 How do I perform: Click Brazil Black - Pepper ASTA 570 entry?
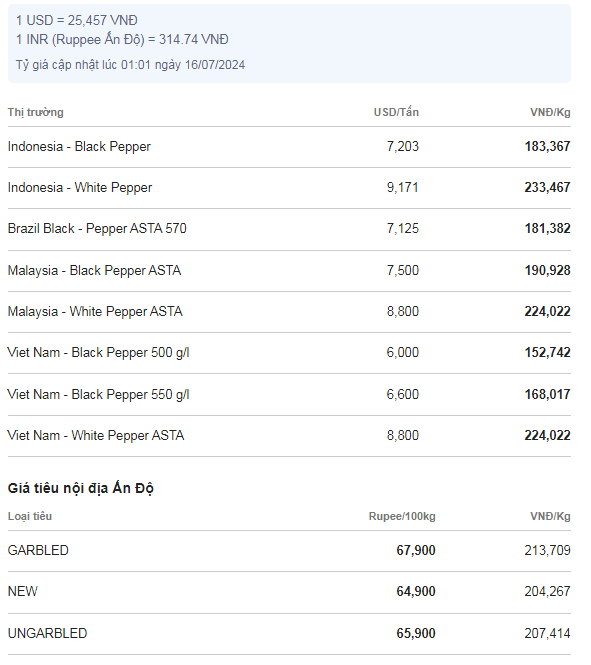point(97,229)
